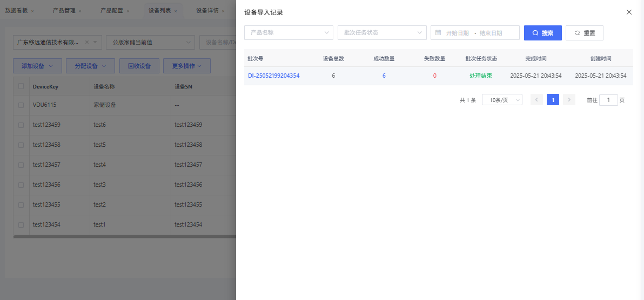The image size is (644, 300).
Task: Open the 批次任务状态 dropdown
Action: [x=382, y=33]
